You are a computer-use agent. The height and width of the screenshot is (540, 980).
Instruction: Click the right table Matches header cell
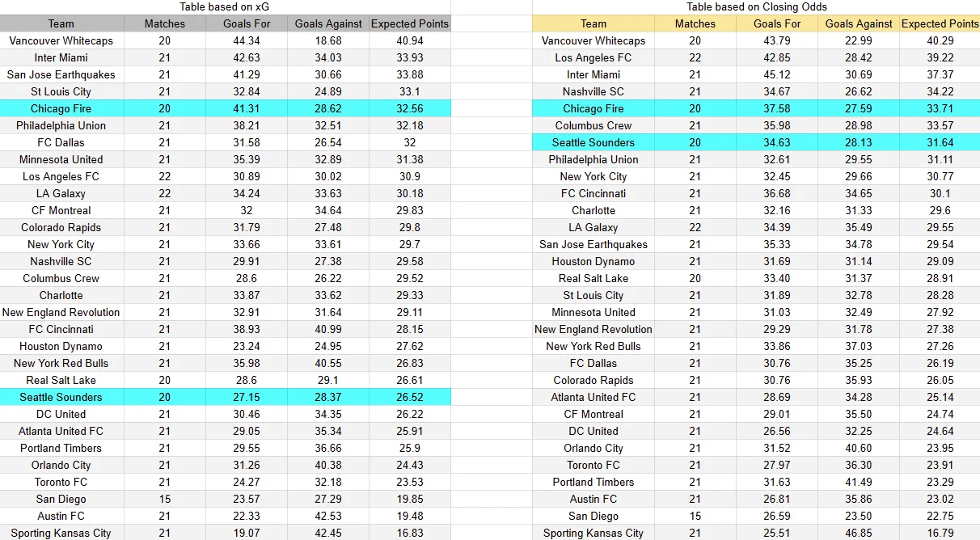pyautogui.click(x=695, y=23)
